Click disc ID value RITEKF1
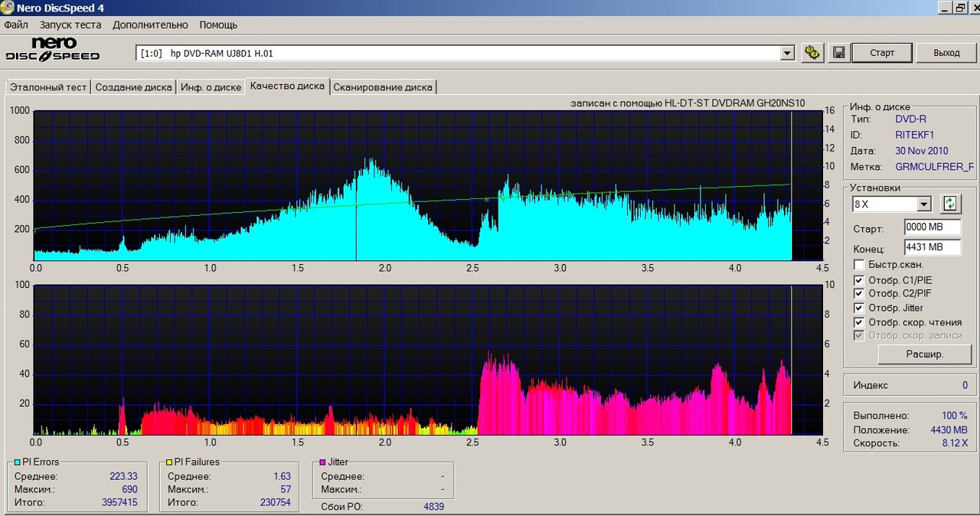 pyautogui.click(x=915, y=135)
